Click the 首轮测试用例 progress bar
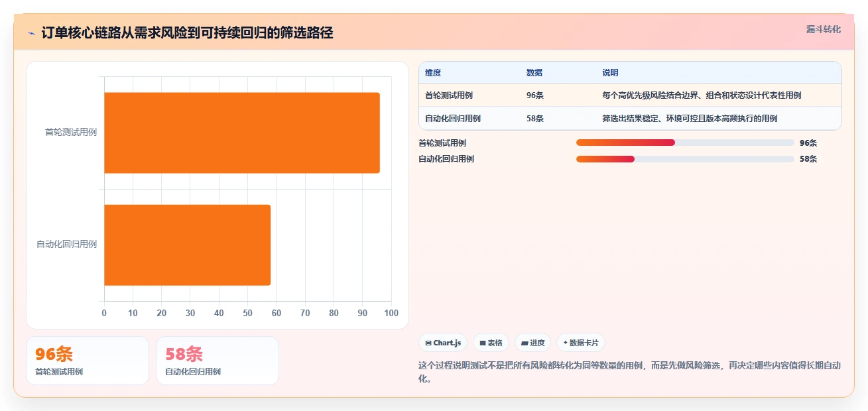 point(685,143)
